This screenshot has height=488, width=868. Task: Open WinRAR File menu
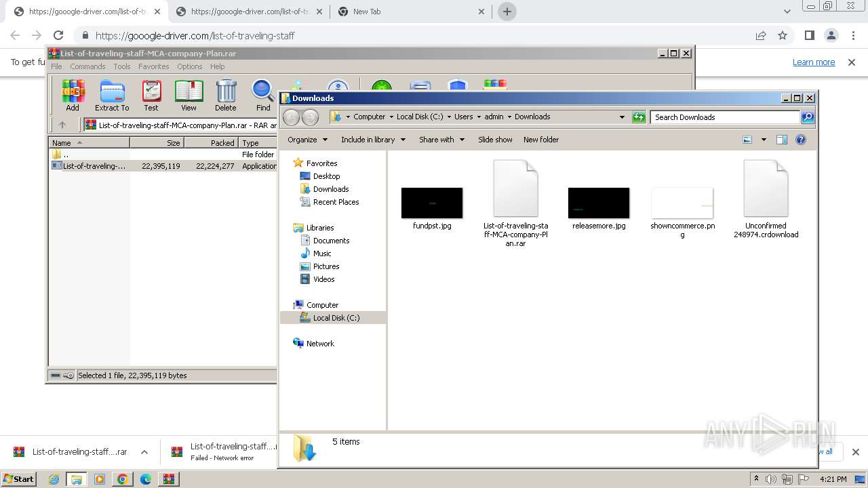(56, 66)
